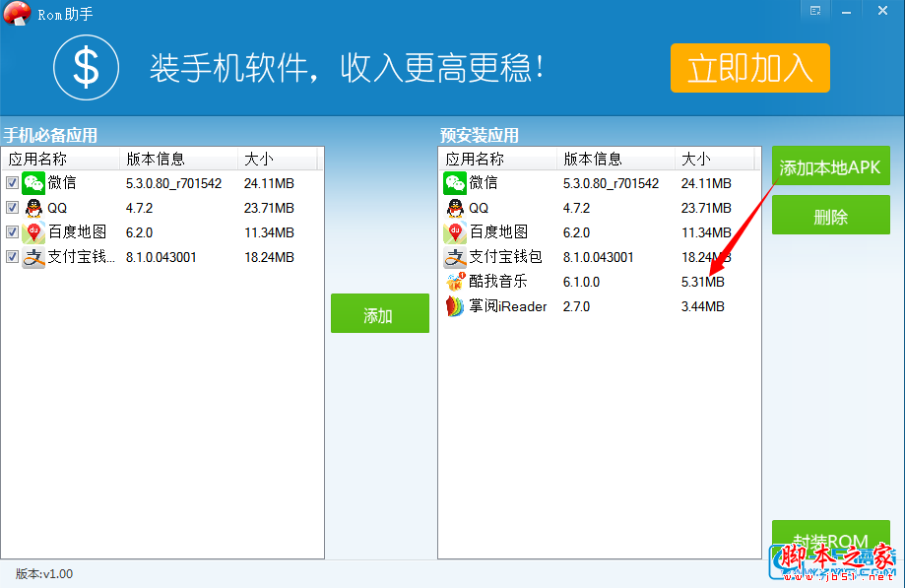
Task: Click size 5.31MB of 酷我音乐
Action: point(702,282)
